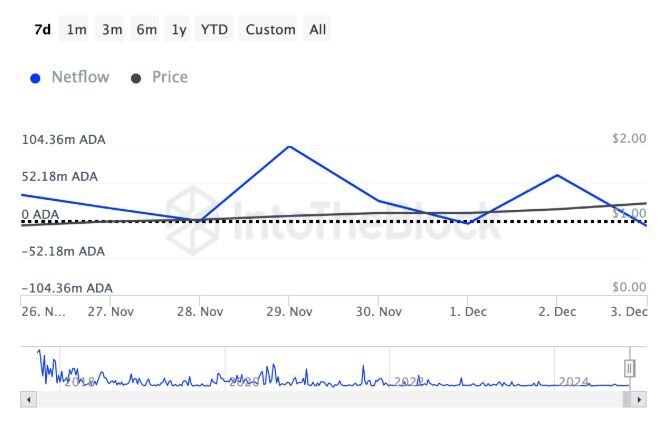Open the Custom date range
The height and width of the screenshot is (434, 667).
(270, 29)
